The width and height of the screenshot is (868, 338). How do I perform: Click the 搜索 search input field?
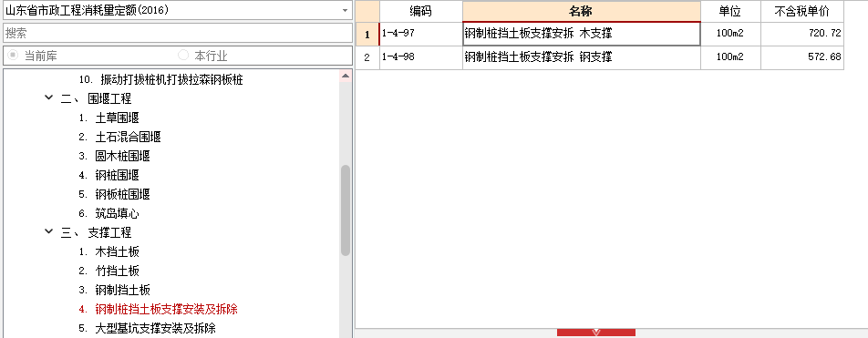click(x=177, y=33)
